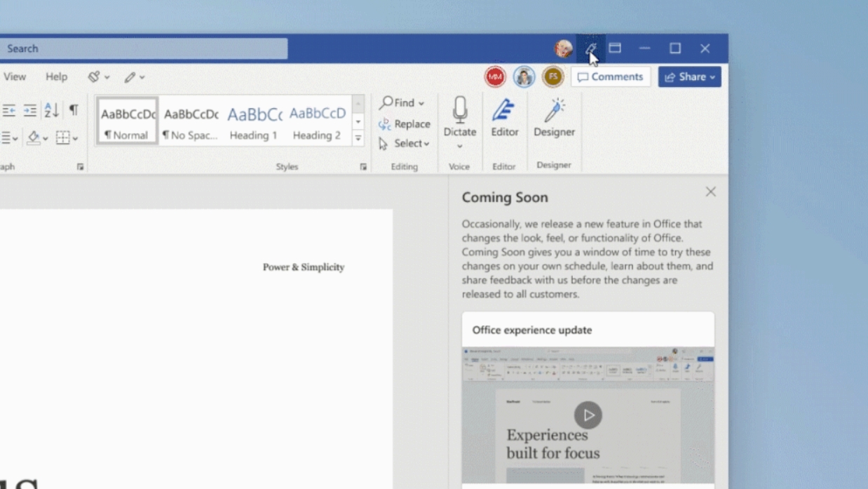Open the dropdown arrow beside the pen icon
The width and height of the screenshot is (868, 489).
coord(142,77)
